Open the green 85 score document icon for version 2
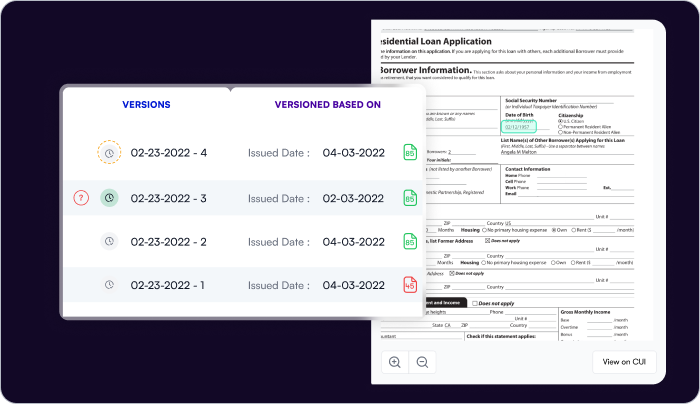 410,241
